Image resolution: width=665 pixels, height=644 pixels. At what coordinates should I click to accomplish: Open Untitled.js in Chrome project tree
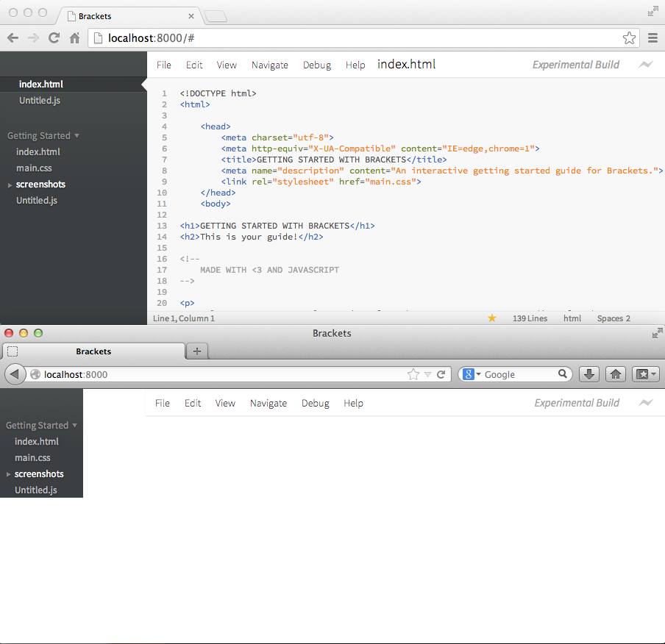tap(37, 201)
